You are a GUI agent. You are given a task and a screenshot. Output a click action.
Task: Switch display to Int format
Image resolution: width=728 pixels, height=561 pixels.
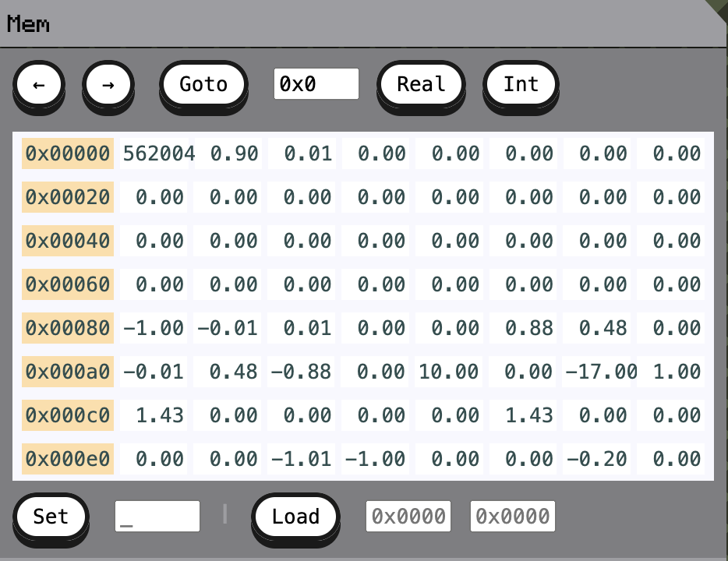pyautogui.click(x=520, y=84)
